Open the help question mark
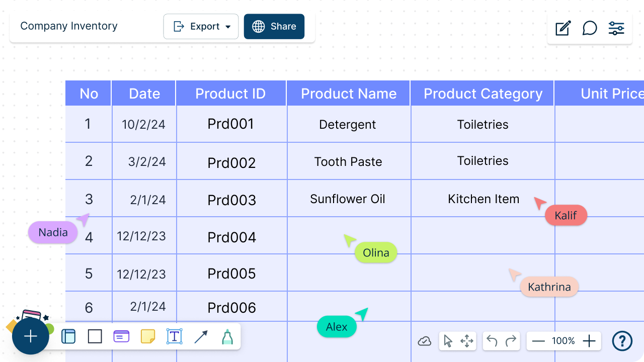Screen dimensions: 644x362 (x=622, y=341)
